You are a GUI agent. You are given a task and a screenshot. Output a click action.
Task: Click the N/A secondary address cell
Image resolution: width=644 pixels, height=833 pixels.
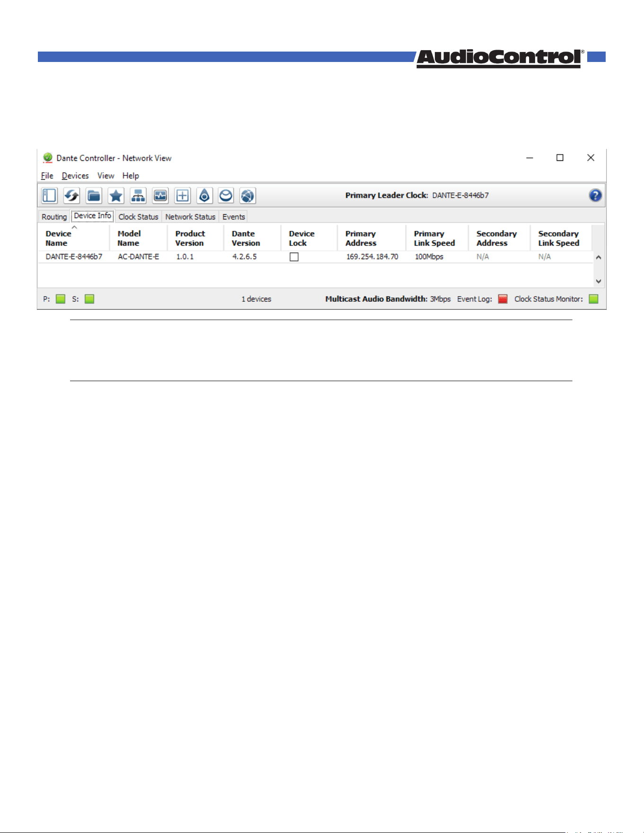tap(483, 257)
